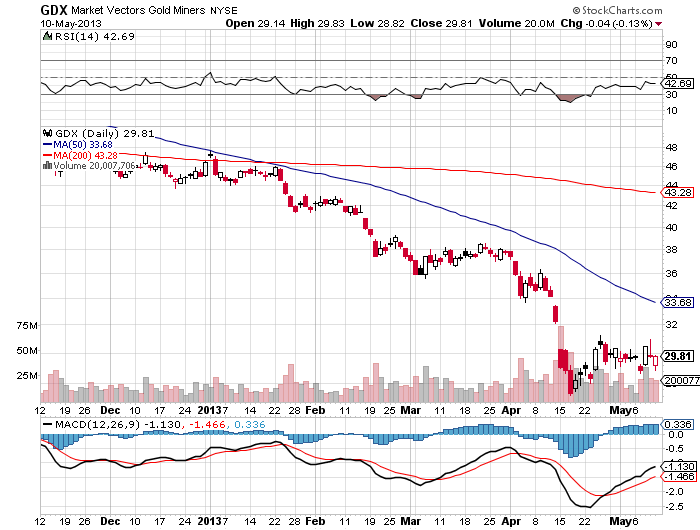Click the RSI 70 overbought axis label
Viewport: 700px width, 530px height.
(x=671, y=60)
